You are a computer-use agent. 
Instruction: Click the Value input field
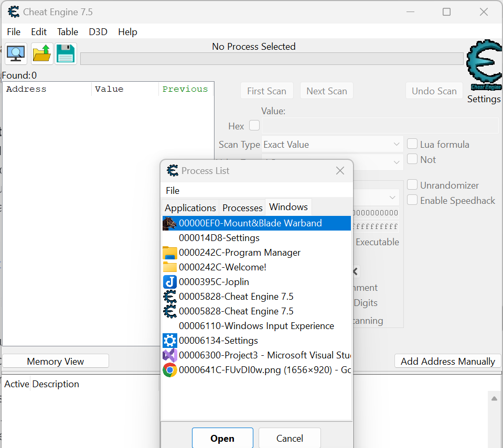tap(380, 125)
